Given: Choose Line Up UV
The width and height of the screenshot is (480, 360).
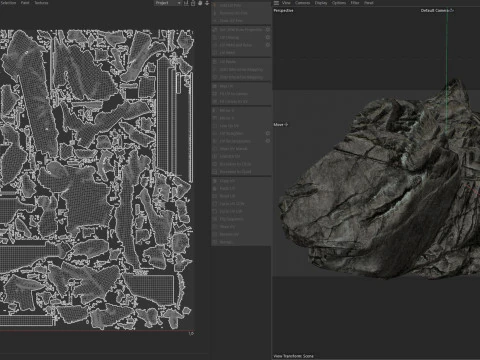Looking at the screenshot, I should click(241, 126).
